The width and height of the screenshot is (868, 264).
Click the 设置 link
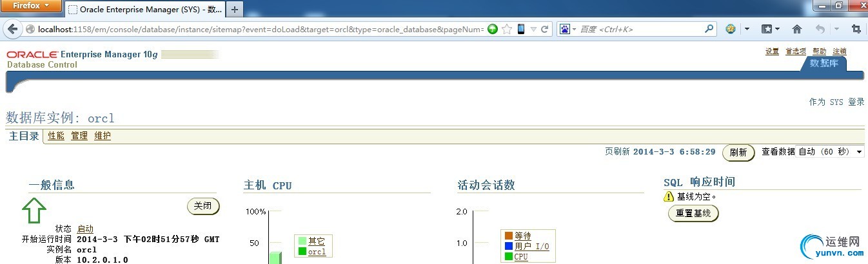(772, 51)
